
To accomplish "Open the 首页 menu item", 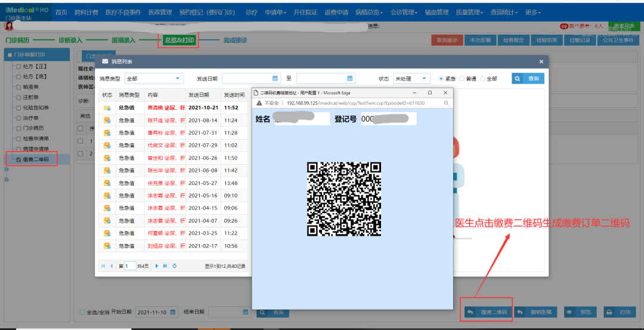I will pyautogui.click(x=61, y=13).
